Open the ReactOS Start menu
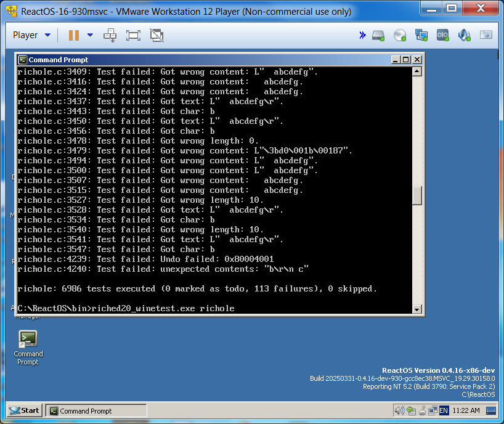This screenshot has height=424, width=504. coord(25,410)
